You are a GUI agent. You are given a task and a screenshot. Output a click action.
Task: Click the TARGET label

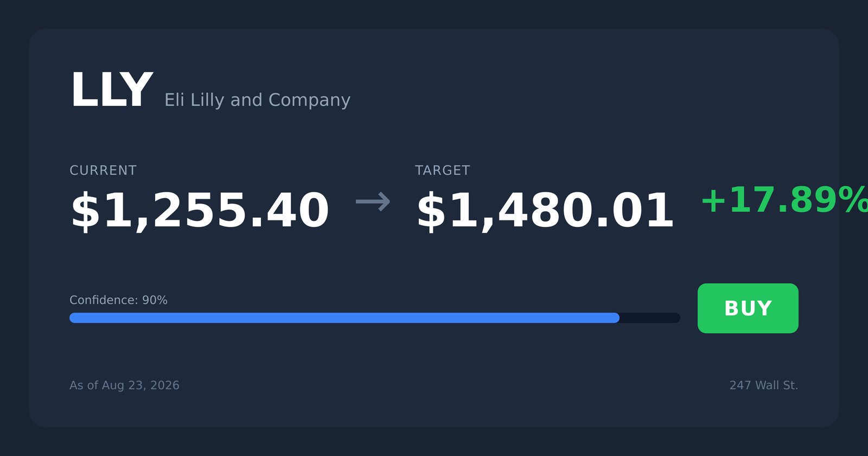(442, 170)
